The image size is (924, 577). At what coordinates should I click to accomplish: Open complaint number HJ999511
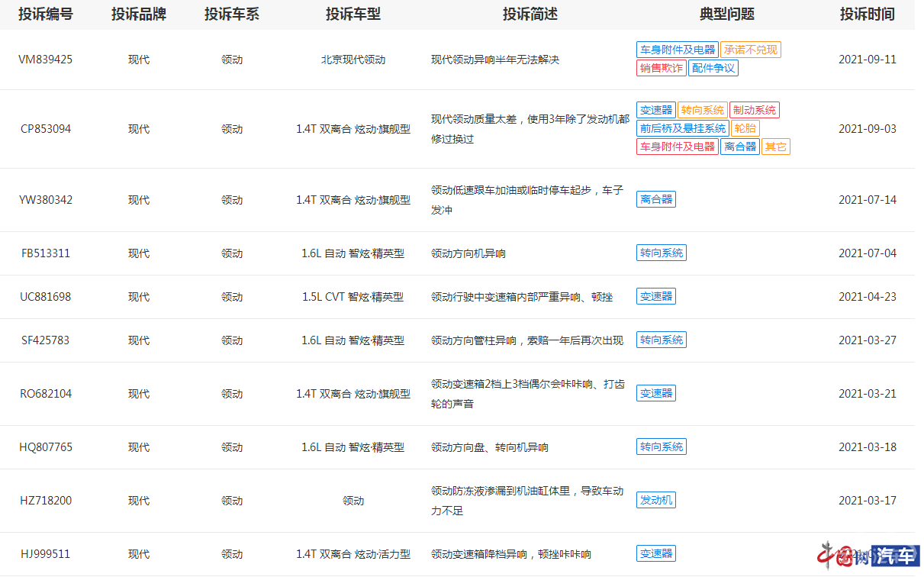click(x=46, y=554)
